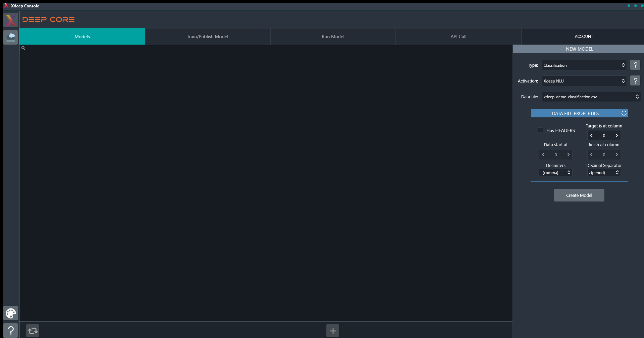Increase Target is at column value
Screen dimensions: 644x338
pyautogui.click(x=616, y=135)
